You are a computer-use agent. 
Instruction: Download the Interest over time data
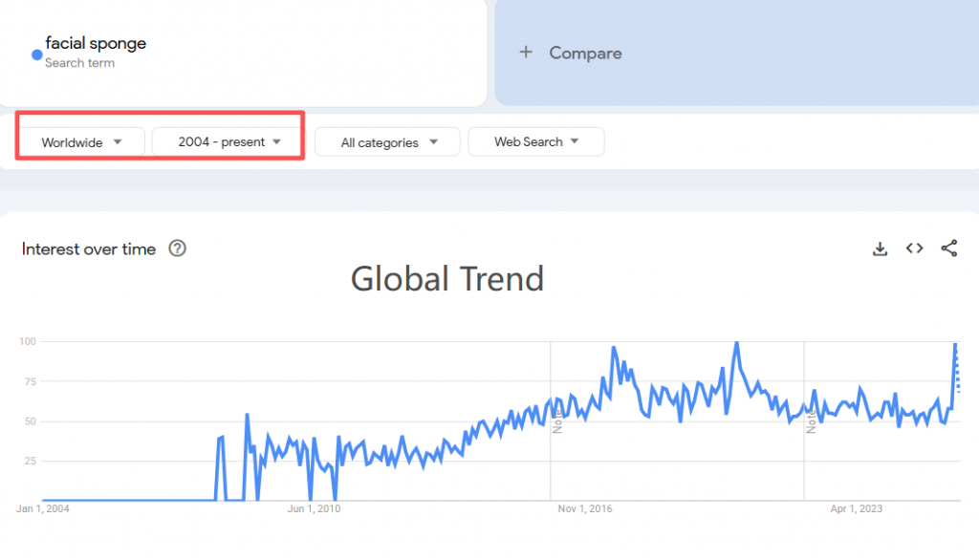pos(880,249)
